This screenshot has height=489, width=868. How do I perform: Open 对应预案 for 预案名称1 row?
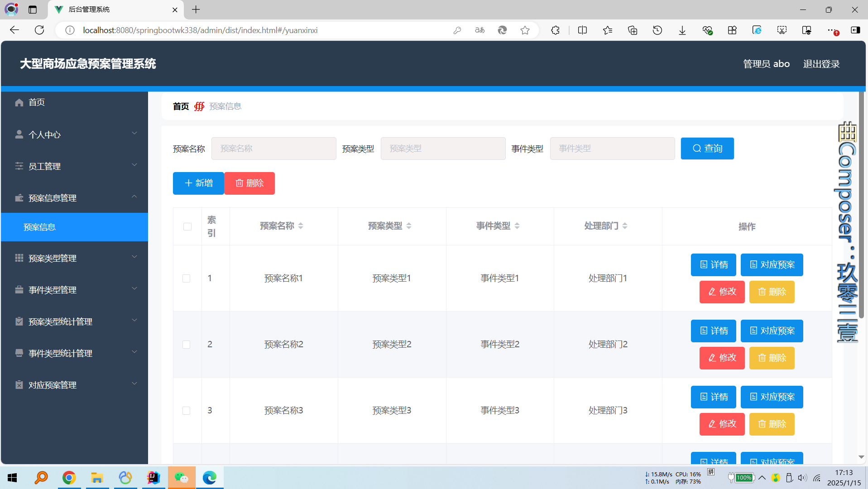(x=772, y=265)
